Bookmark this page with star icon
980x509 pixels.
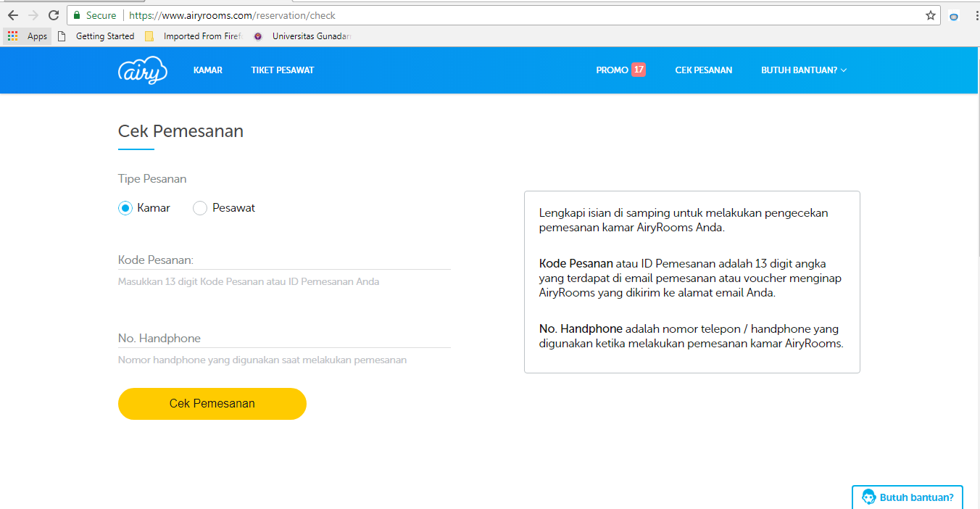coord(931,15)
